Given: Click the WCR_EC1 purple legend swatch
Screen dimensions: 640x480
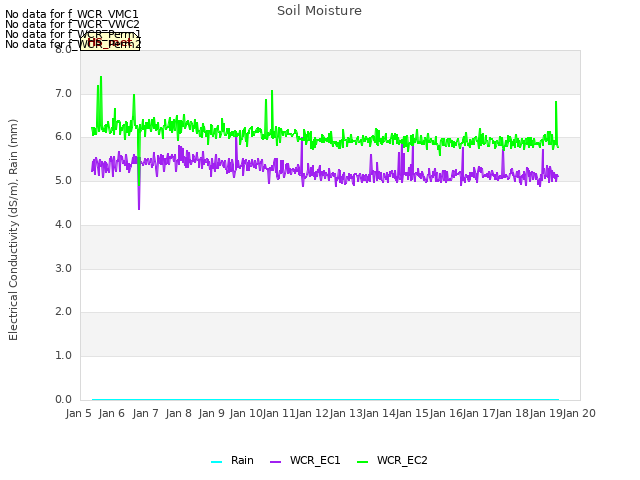Looking at the screenshot, I should [x=276, y=462].
